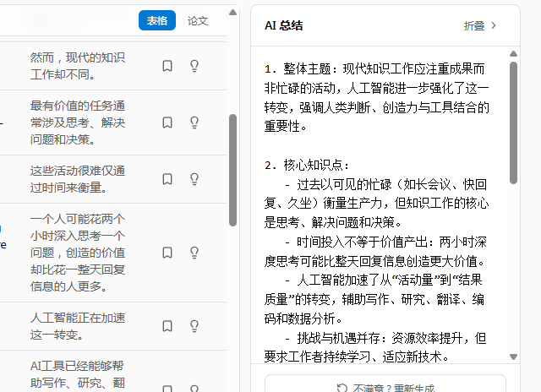Click the AI summary scroll-up arrow
The image size is (541, 392).
click(513, 54)
